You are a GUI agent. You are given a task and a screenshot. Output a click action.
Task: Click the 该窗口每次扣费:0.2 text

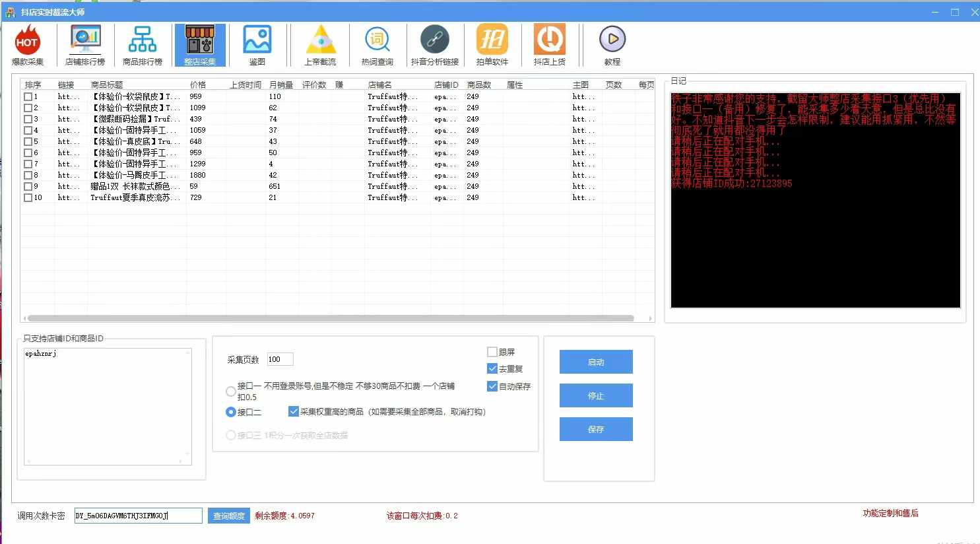(422, 516)
